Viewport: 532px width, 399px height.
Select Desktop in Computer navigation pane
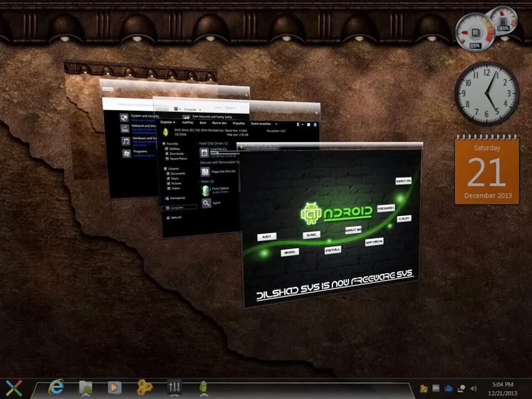[173, 149]
